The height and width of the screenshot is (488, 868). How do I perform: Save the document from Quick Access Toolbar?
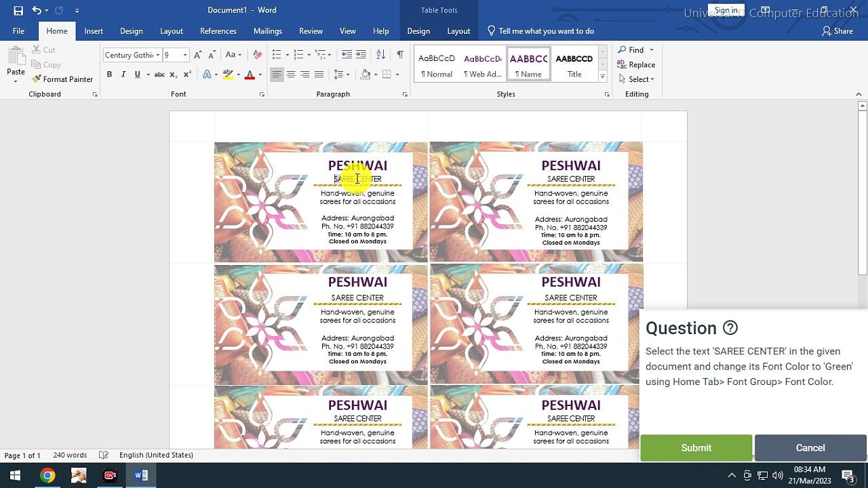coord(18,10)
